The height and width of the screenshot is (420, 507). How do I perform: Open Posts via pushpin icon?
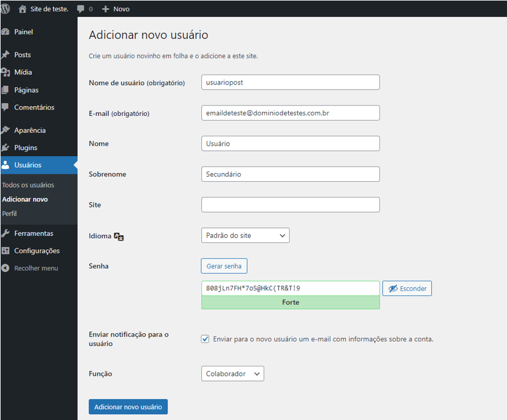click(x=5, y=55)
